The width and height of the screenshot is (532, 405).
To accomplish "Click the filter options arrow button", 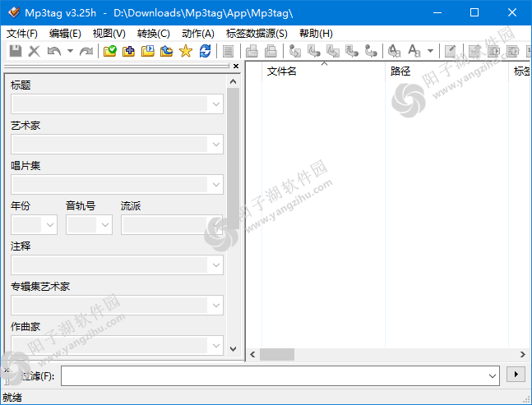I will point(516,375).
